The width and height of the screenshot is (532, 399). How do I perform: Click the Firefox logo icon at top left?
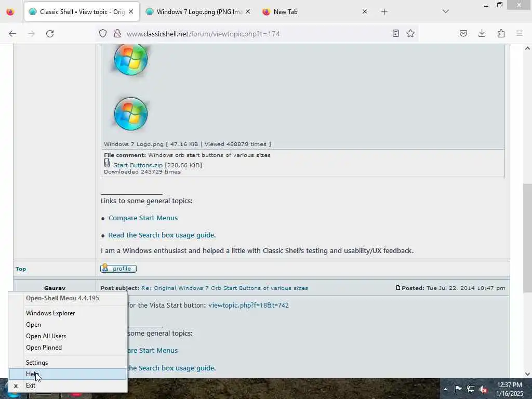click(x=10, y=12)
